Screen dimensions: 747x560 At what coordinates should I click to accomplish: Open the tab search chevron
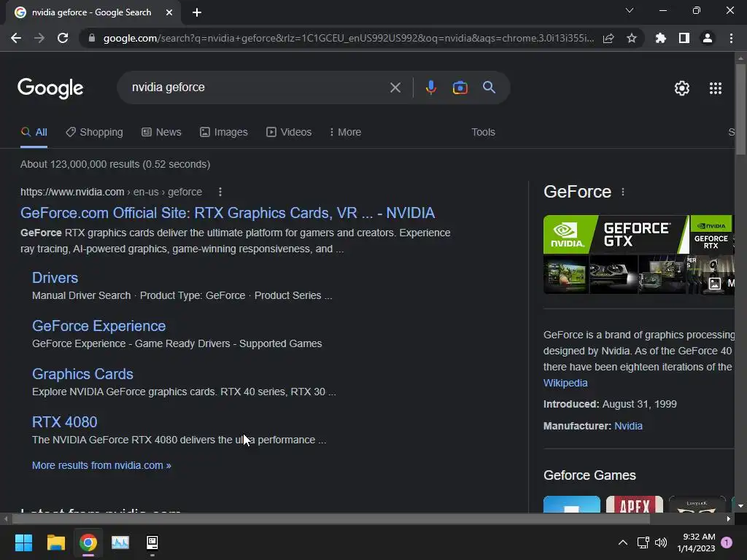(x=630, y=10)
